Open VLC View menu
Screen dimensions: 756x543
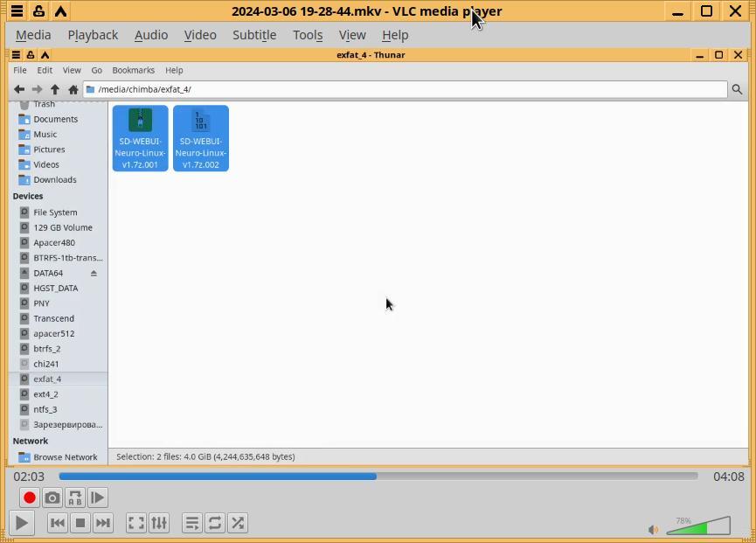pos(352,35)
